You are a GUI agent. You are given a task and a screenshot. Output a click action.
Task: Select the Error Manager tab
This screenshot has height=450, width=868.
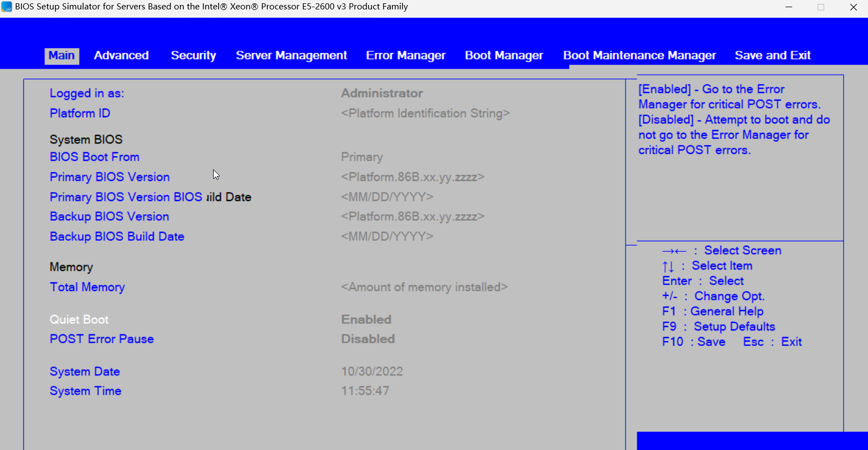(406, 55)
